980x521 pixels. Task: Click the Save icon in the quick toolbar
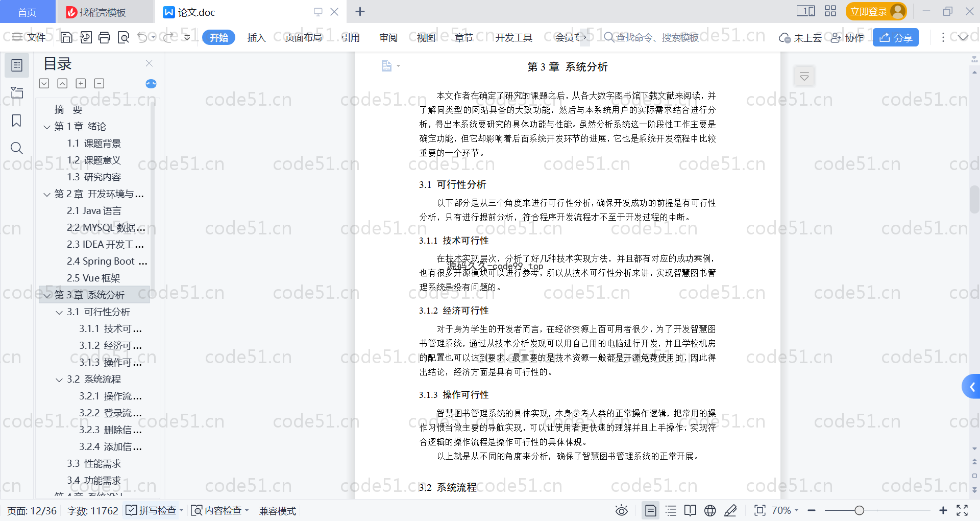[x=66, y=37]
